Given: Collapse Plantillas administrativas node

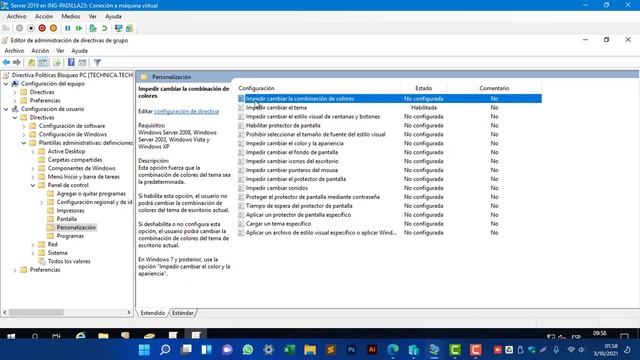Looking at the screenshot, I should tap(24, 143).
